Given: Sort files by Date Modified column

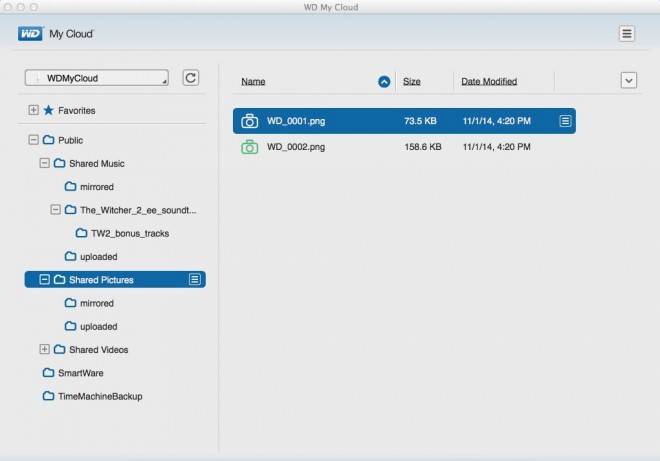Looking at the screenshot, I should tap(489, 82).
